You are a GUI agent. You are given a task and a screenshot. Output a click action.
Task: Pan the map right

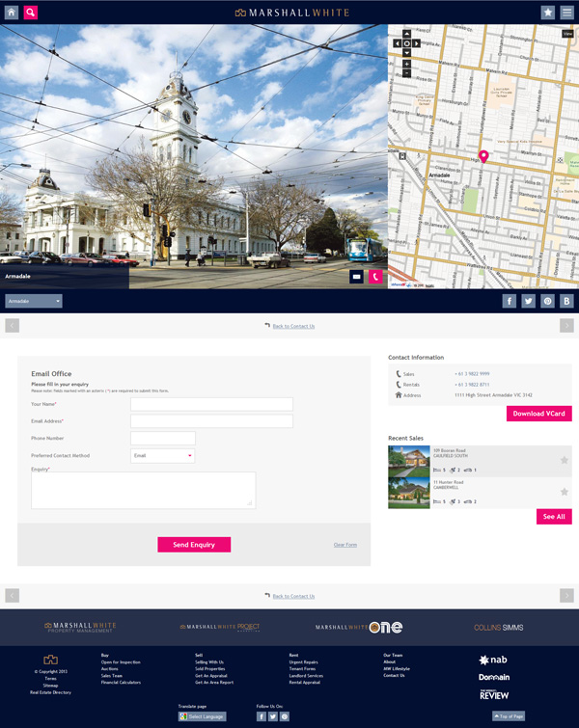pyautogui.click(x=416, y=43)
